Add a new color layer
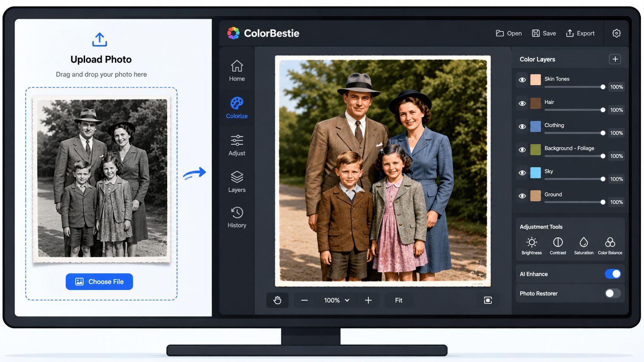 pos(615,59)
